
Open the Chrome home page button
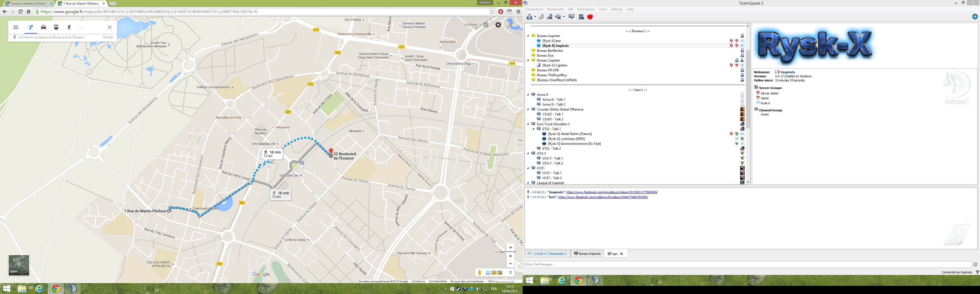[29, 11]
